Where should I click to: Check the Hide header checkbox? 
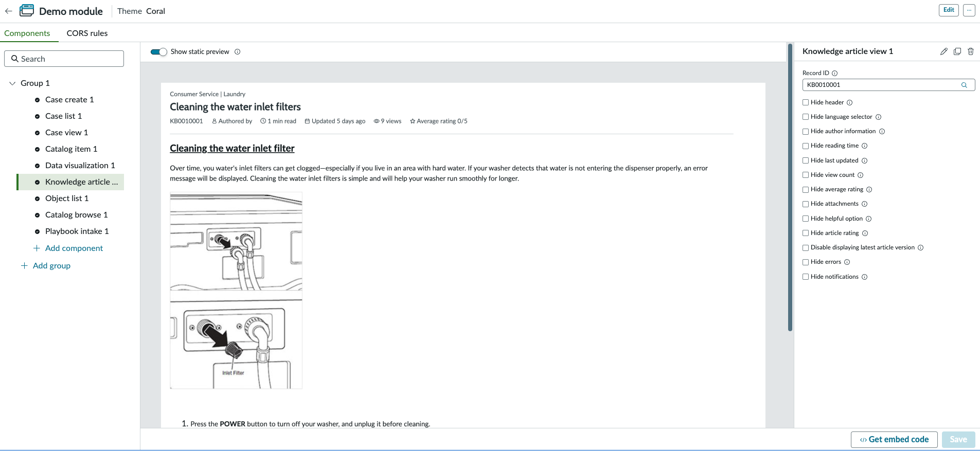point(806,102)
